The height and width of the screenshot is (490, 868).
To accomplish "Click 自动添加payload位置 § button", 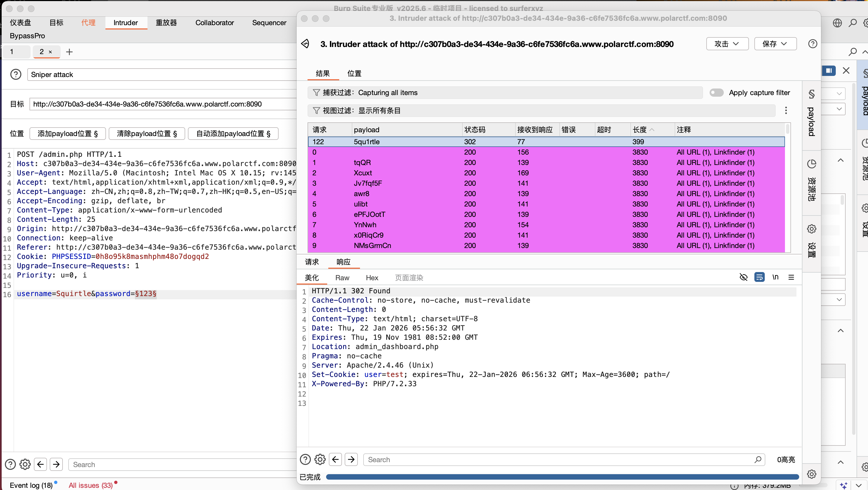I will (233, 134).
